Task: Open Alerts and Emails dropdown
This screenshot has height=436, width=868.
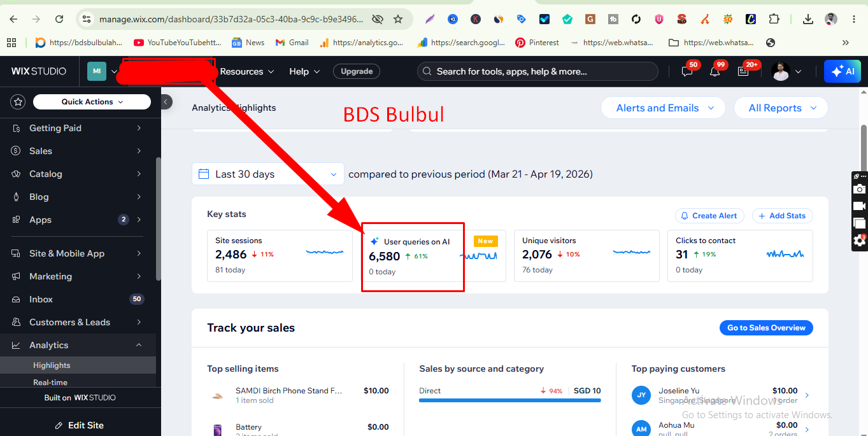Action: pyautogui.click(x=663, y=108)
